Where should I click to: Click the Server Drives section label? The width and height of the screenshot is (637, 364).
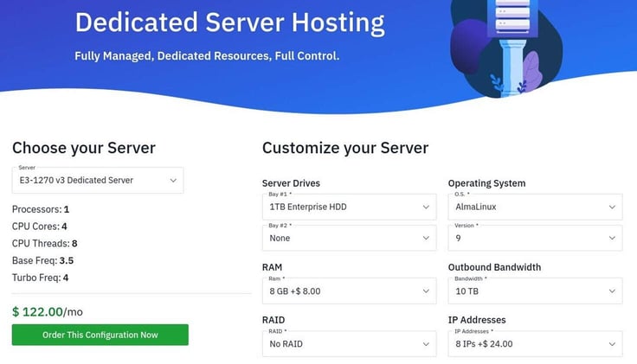[291, 183]
